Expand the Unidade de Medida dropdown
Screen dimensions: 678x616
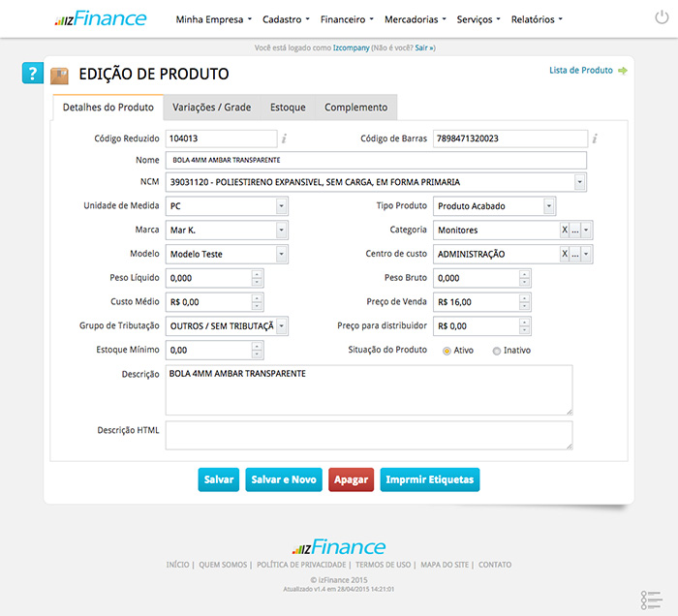[281, 206]
